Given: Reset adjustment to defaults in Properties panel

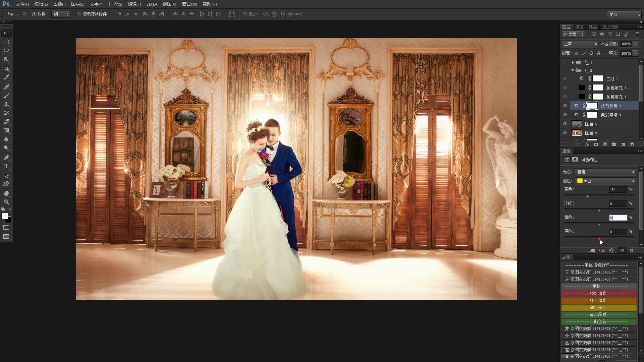Looking at the screenshot, I should (x=611, y=250).
